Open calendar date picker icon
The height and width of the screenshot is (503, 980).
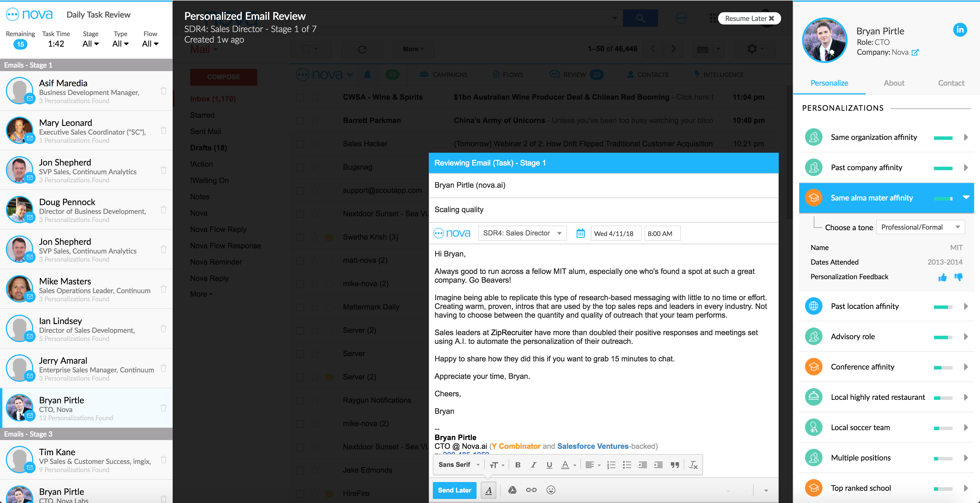pos(580,233)
